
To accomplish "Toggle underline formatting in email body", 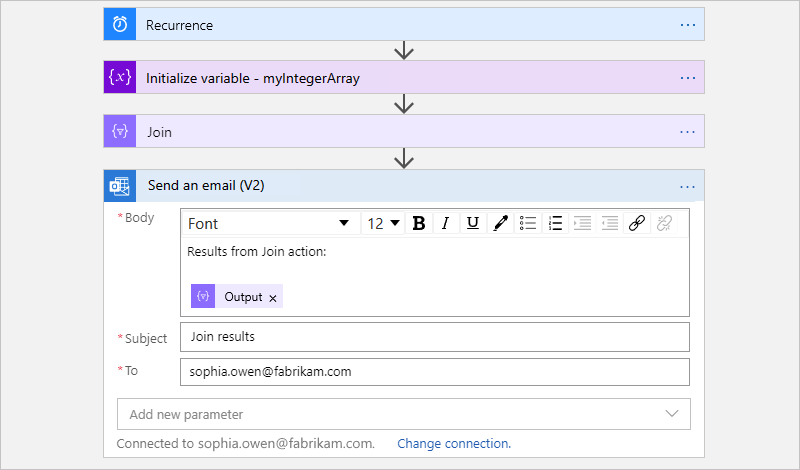I will click(x=473, y=223).
